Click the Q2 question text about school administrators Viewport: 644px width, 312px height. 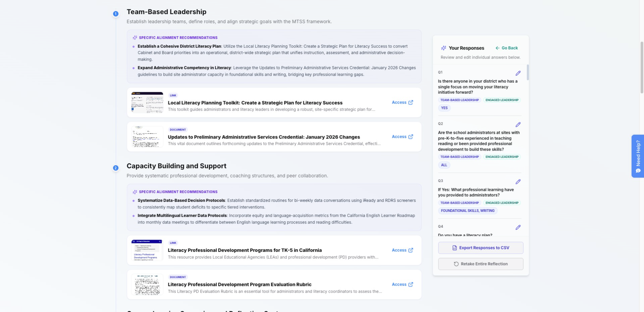pos(479,141)
